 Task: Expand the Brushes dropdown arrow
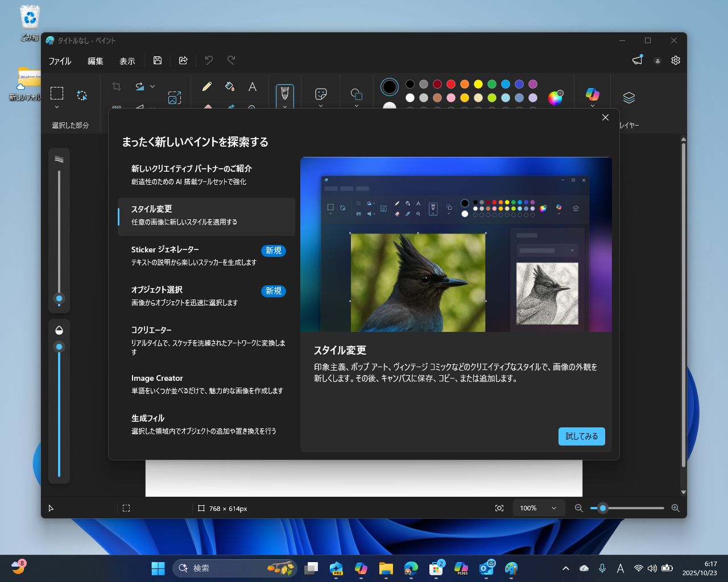pyautogui.click(x=284, y=107)
